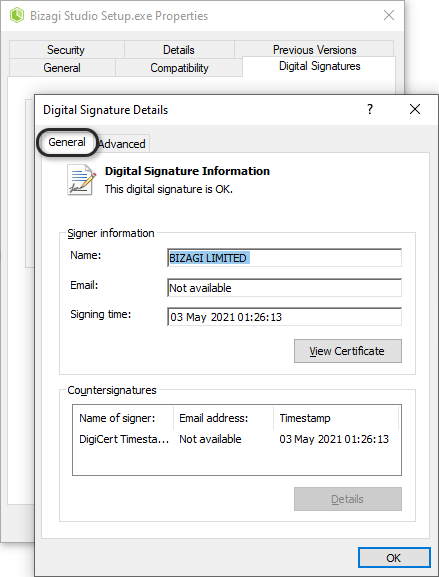The width and height of the screenshot is (439, 577).
Task: Click the Digital Signature Information heading
Action: (187, 171)
